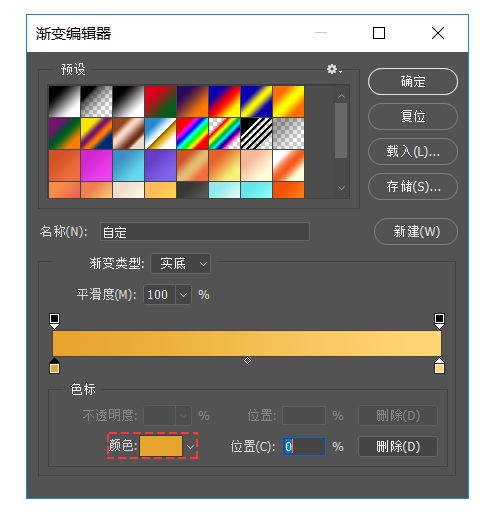The height and width of the screenshot is (519, 504).
Task: Pick the black-white transparent stripes preset
Action: (257, 133)
